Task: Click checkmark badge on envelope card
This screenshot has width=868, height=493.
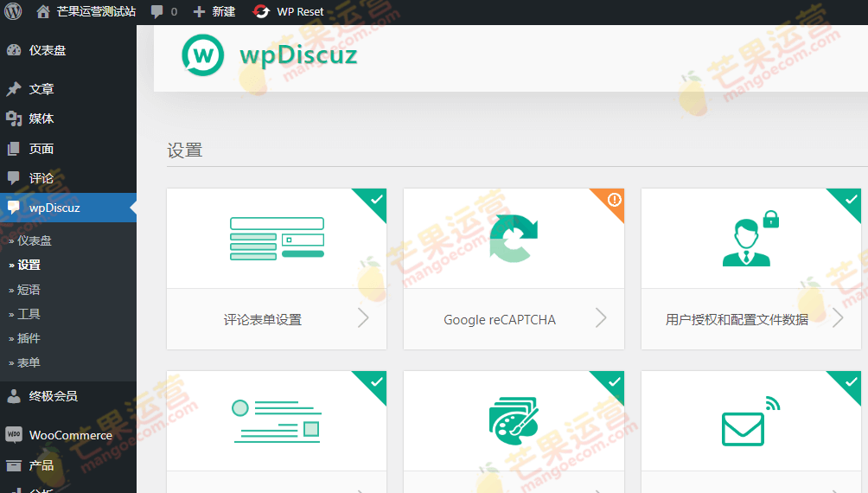Action: coord(851,382)
